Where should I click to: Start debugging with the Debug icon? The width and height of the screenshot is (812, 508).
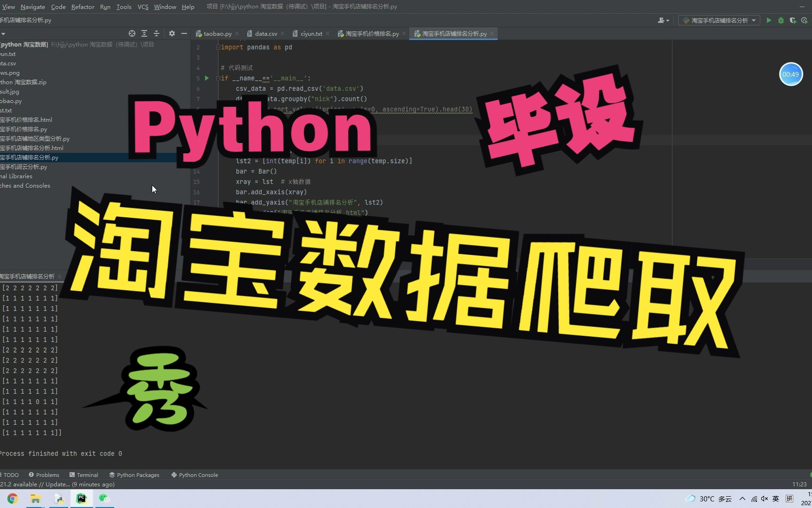click(x=781, y=20)
